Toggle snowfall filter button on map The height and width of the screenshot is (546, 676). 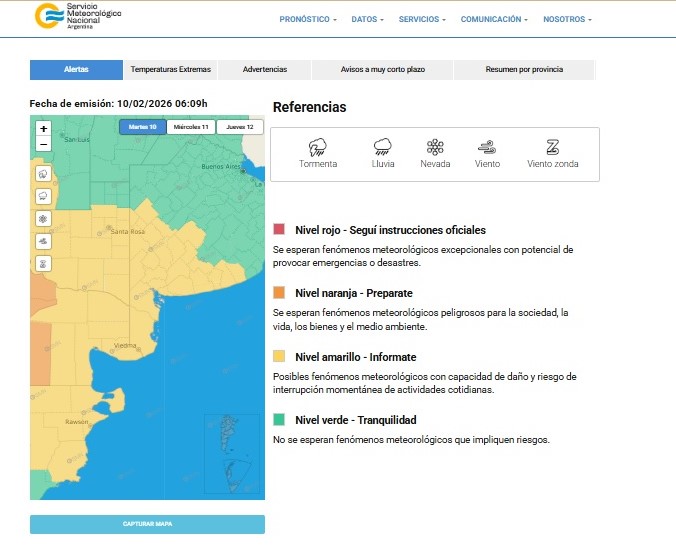point(43,218)
